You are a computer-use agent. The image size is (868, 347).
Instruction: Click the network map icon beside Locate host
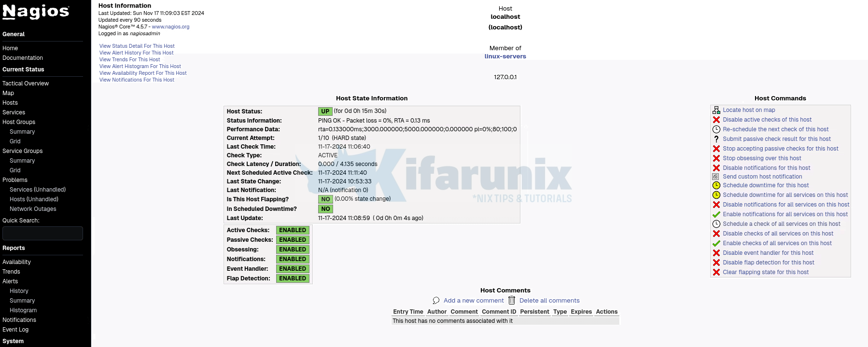716,110
